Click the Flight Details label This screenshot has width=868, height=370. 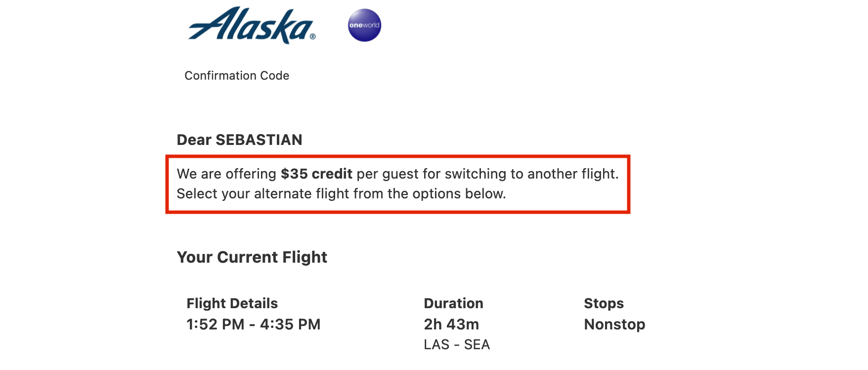coord(232,303)
